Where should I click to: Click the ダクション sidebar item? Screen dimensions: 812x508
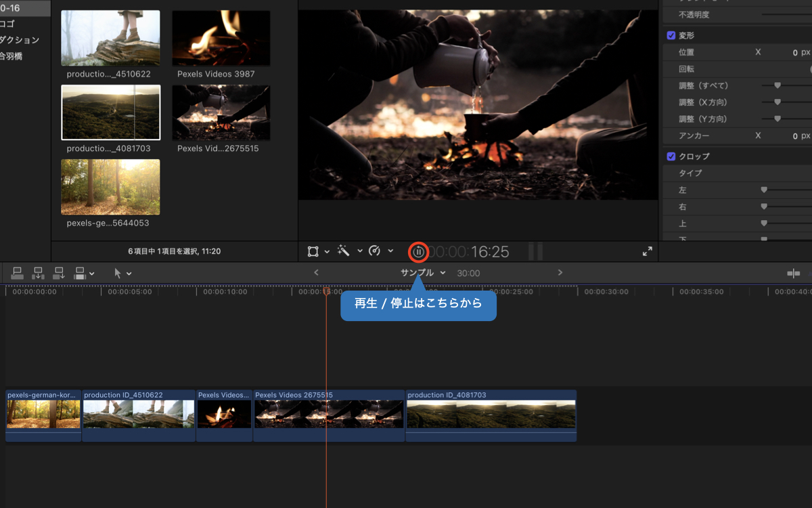point(20,40)
